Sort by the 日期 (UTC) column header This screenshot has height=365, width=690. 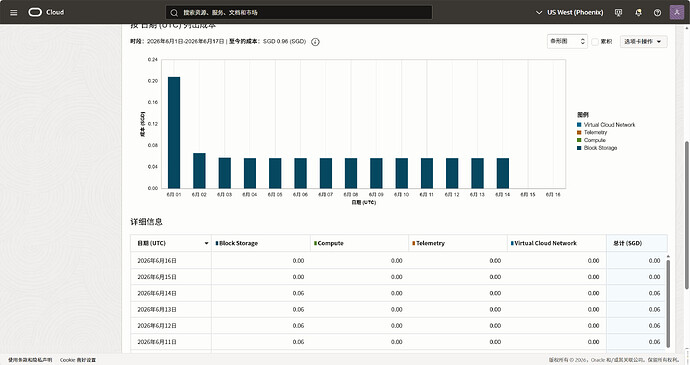point(171,243)
